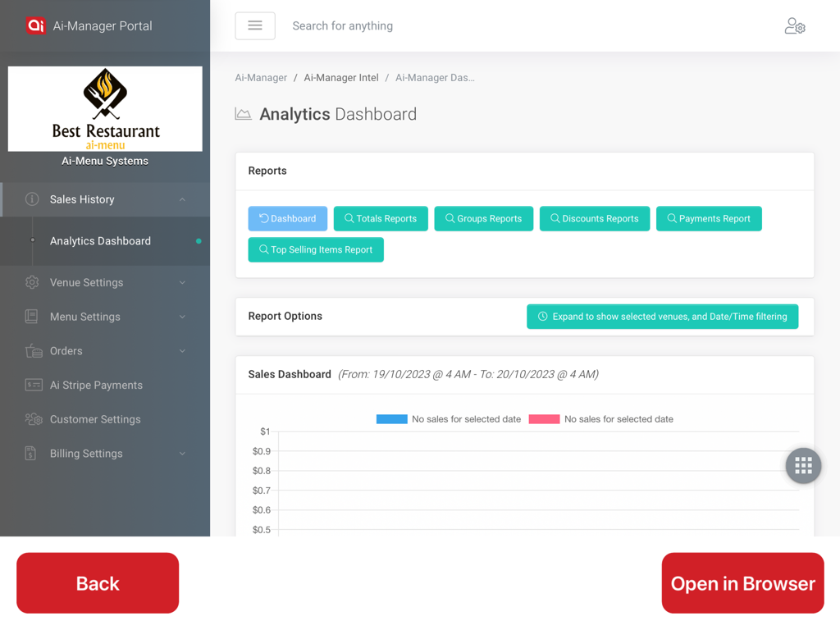Click the floating grid shortcut button

click(x=803, y=465)
